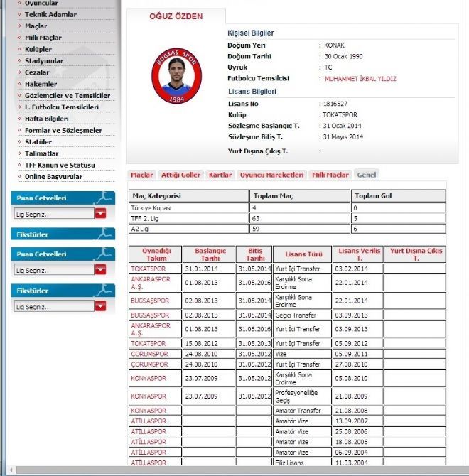The width and height of the screenshot is (469, 476).
Task: Click the horizontal scrollbar track at bottom
Action: click(242, 470)
